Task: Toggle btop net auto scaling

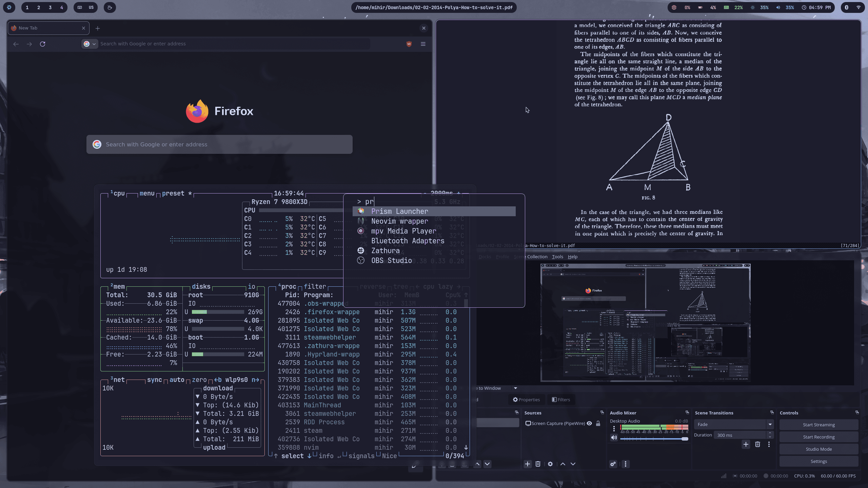Action: click(177, 380)
